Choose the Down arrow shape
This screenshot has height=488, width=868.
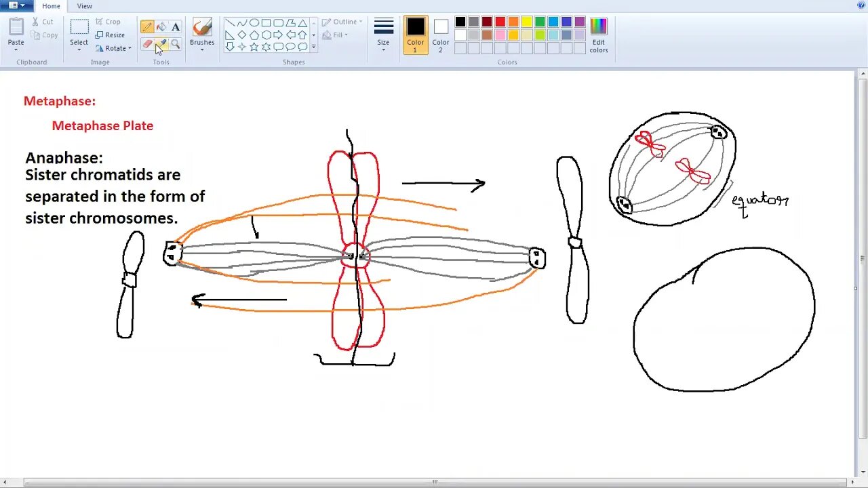pos(230,47)
